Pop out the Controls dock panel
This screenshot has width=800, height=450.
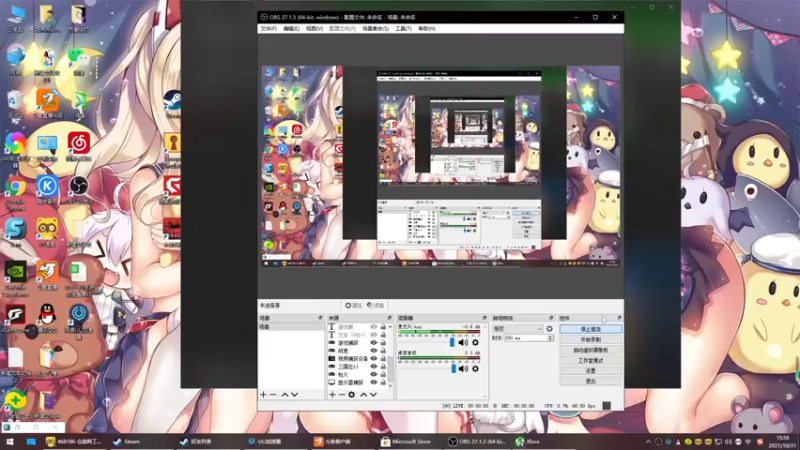tap(619, 318)
